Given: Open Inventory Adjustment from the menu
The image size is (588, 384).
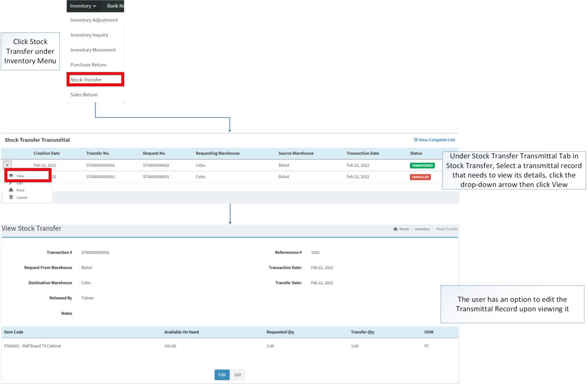Looking at the screenshot, I should 93,20.
